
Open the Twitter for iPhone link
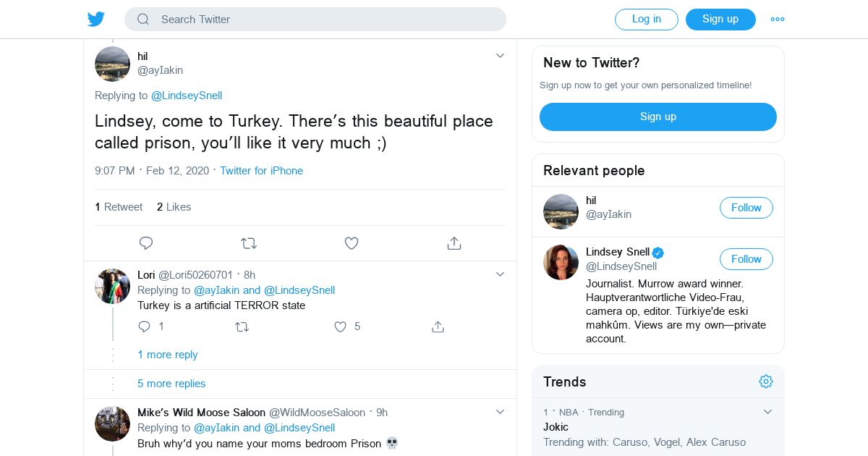click(x=261, y=171)
